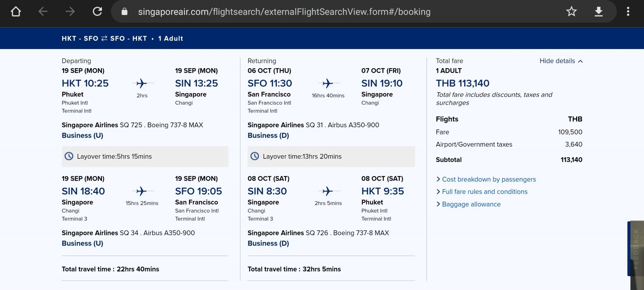Image resolution: width=644 pixels, height=290 pixels.
Task: Open the Feedback side tab
Action: pos(635,248)
